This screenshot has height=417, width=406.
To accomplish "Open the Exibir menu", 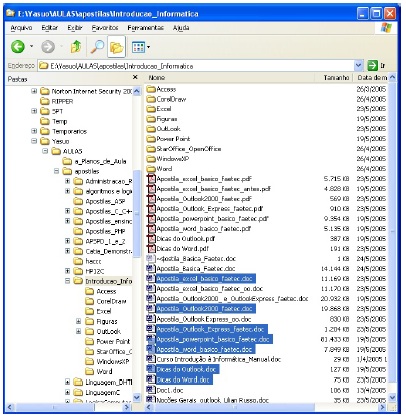I will click(x=75, y=28).
